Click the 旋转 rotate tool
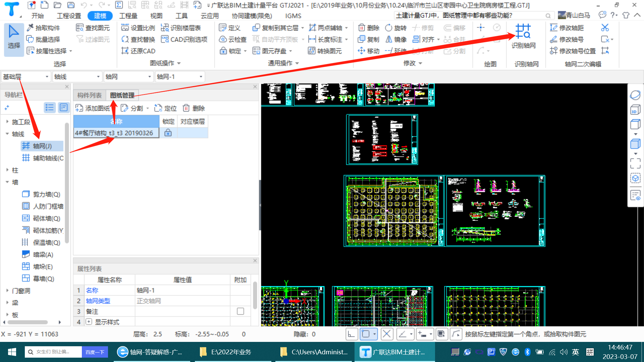 (x=396, y=28)
